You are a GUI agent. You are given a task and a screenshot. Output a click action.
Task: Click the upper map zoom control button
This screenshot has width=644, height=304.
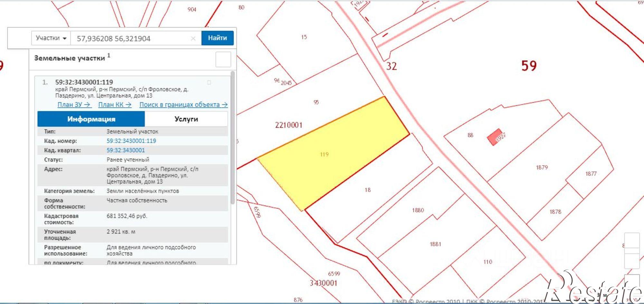click(632, 240)
